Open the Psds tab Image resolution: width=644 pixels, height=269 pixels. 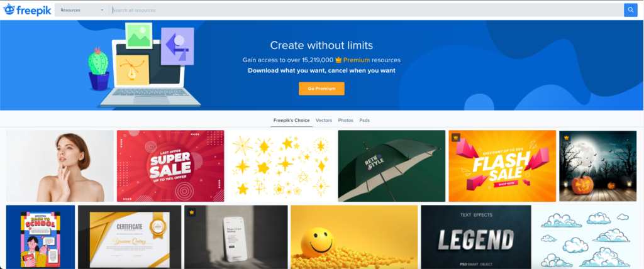(364, 120)
